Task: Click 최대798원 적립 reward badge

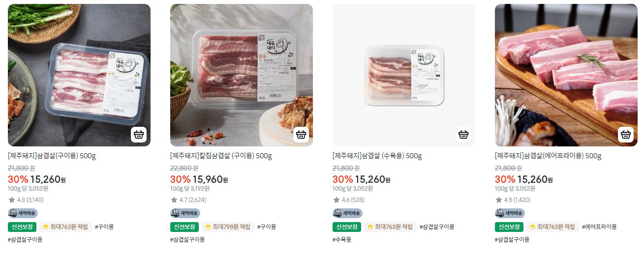Action: 228,227
